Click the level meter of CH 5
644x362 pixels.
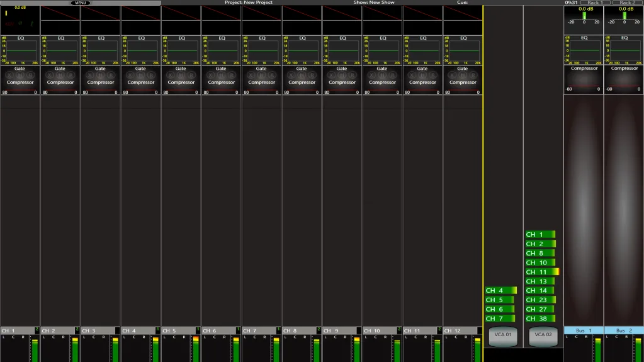point(196,349)
